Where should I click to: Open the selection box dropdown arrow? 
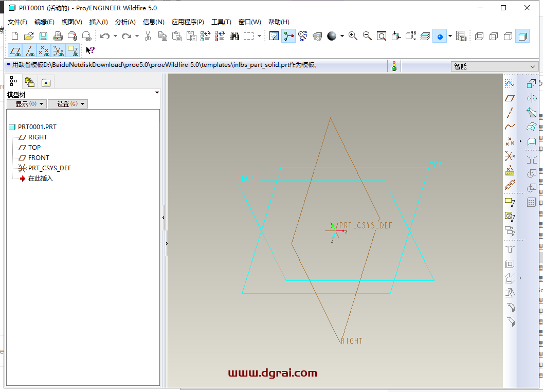pyautogui.click(x=259, y=36)
